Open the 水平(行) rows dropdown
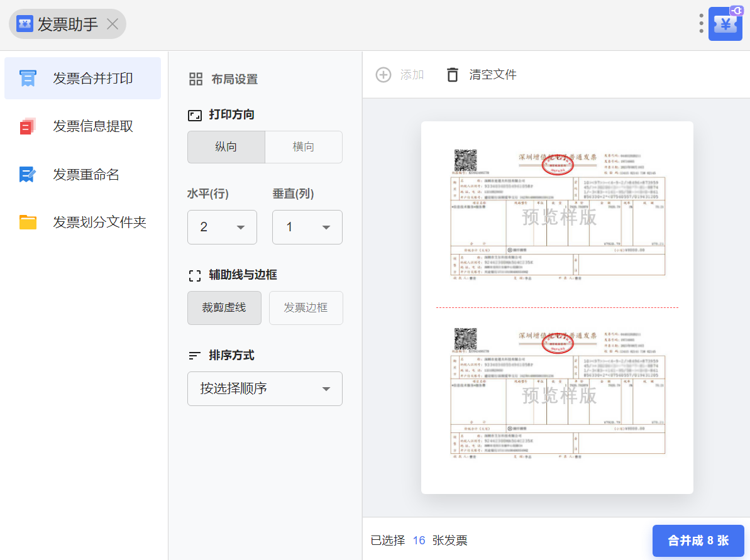This screenshot has height=560, width=750. 222,227
